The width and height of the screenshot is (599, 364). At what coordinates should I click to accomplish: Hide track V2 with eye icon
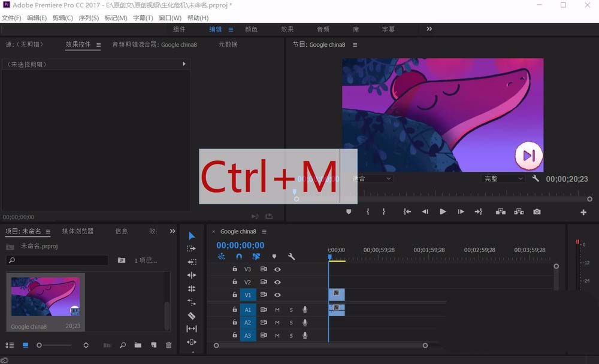[x=277, y=282]
